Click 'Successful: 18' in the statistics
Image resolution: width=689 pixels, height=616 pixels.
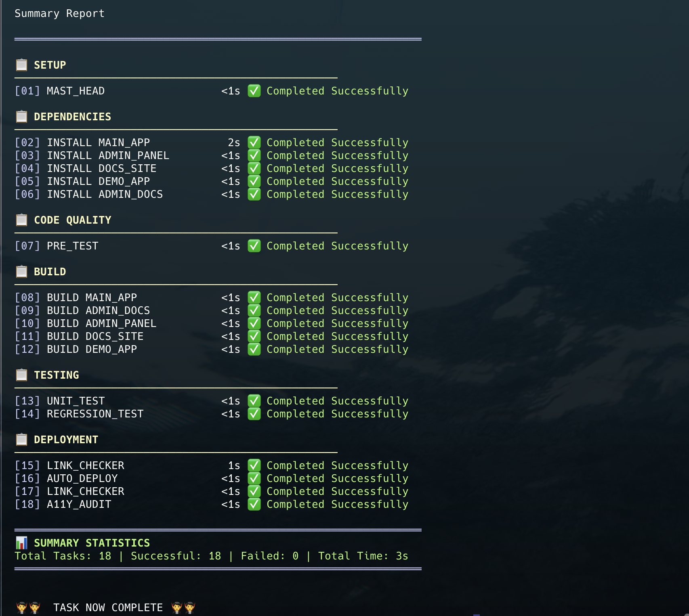tap(176, 556)
